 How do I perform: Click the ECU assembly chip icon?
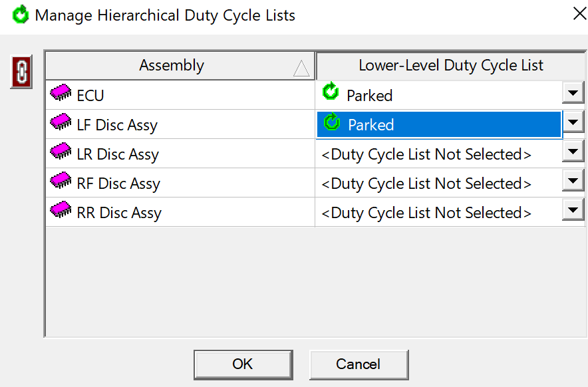tap(61, 92)
